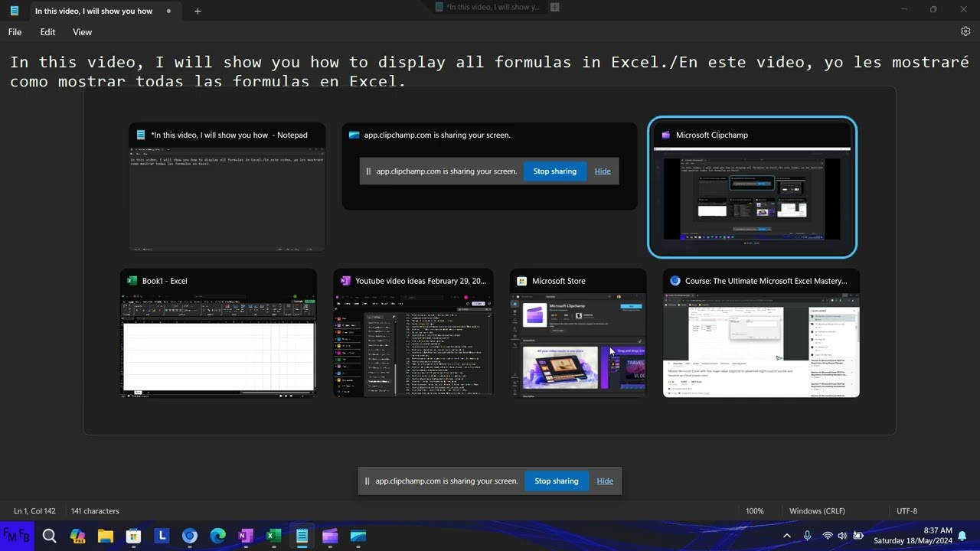Click the UTF-8 encoding indicator
The image size is (980, 551).
coord(906,510)
